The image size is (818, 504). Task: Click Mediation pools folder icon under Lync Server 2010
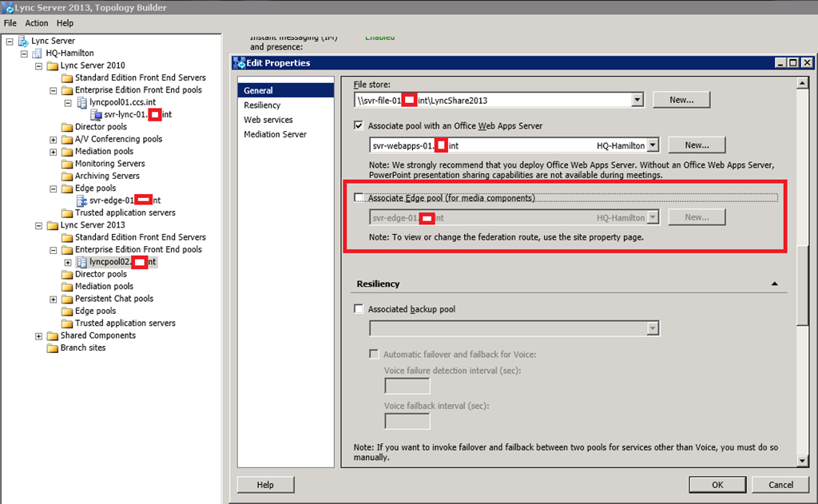[67, 151]
